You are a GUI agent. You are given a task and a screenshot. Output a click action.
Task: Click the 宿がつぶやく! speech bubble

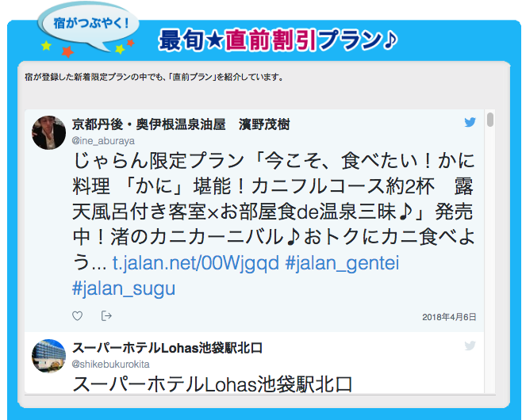[x=89, y=29]
